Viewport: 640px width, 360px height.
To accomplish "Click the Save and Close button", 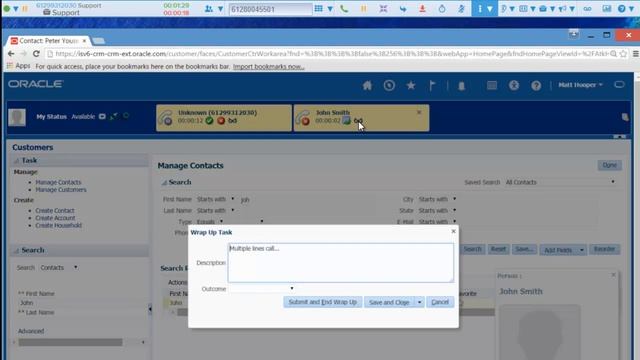I will [x=389, y=302].
